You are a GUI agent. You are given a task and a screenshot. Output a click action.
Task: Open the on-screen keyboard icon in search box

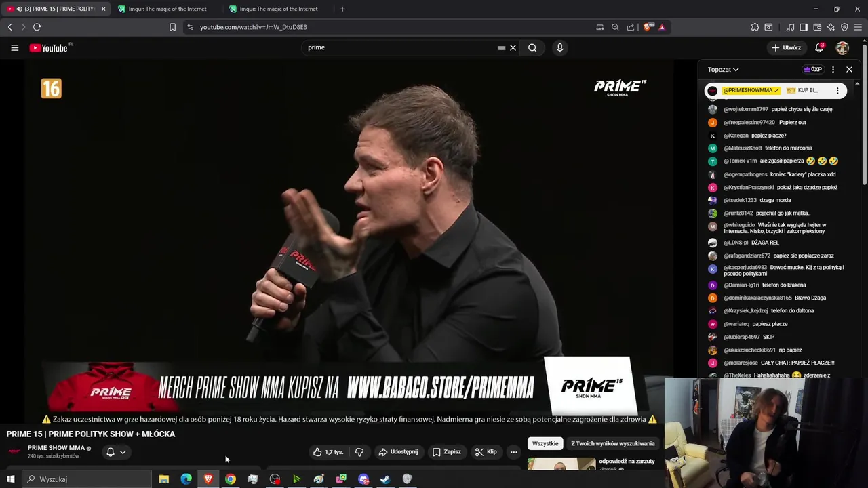point(501,47)
